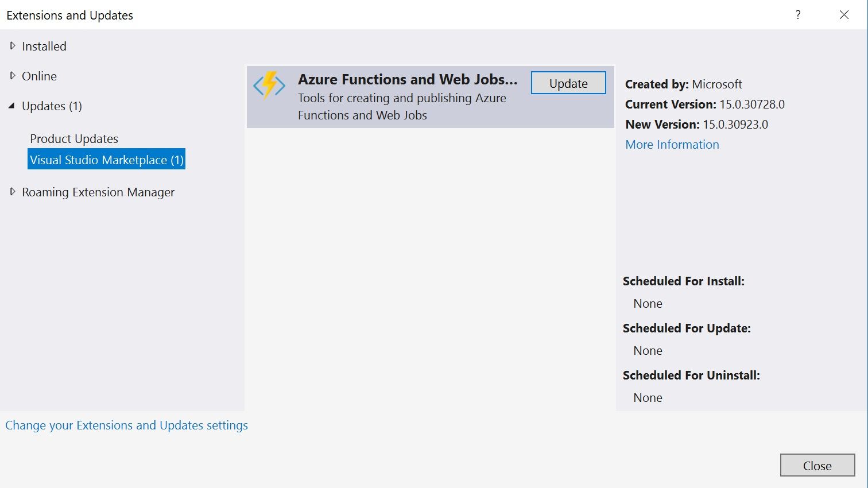Image resolution: width=868 pixels, height=488 pixels.
Task: Select the Online tree item label
Action: pyautogui.click(x=39, y=76)
